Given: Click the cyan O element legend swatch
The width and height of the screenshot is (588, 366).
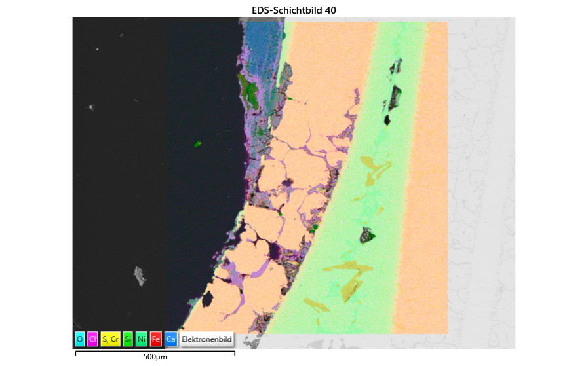Looking at the screenshot, I should pyautogui.click(x=79, y=339).
